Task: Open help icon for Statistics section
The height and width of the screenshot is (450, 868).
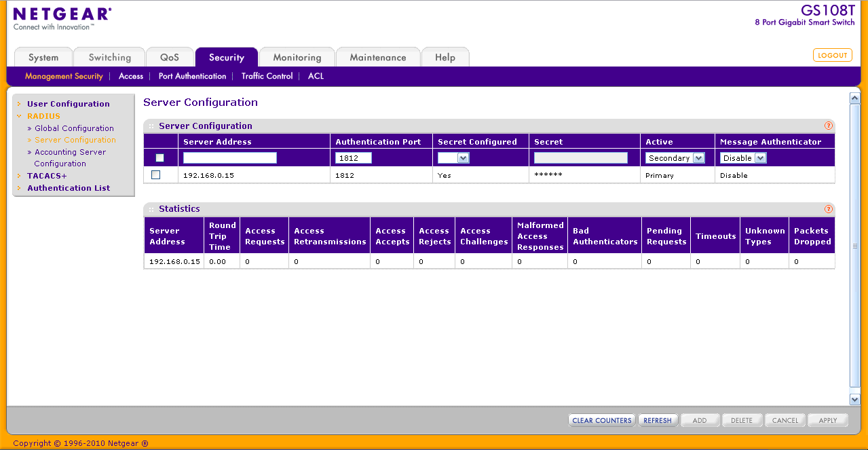Action: 828,209
